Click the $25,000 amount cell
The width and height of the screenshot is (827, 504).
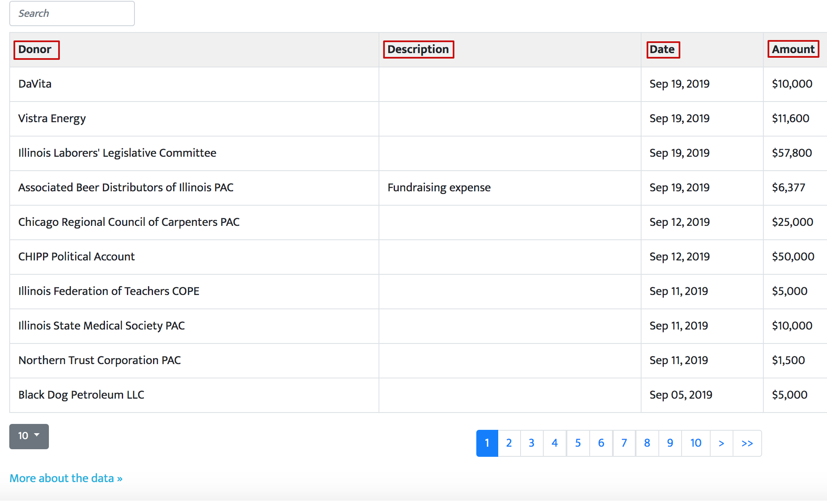click(795, 223)
